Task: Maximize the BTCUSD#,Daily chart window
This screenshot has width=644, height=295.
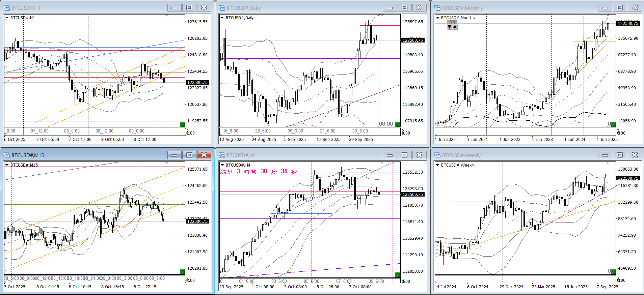Action: coord(404,8)
